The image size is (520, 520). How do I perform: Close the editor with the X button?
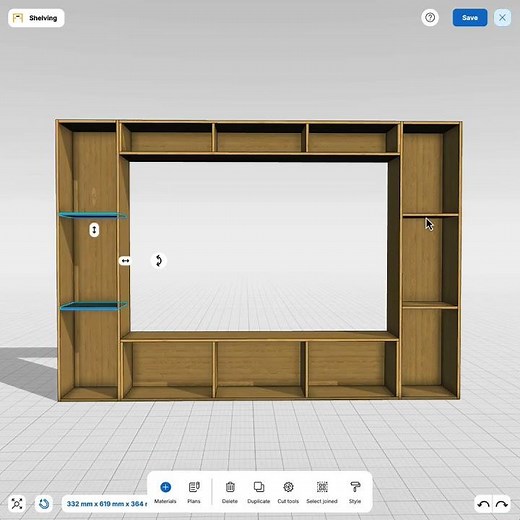[502, 18]
